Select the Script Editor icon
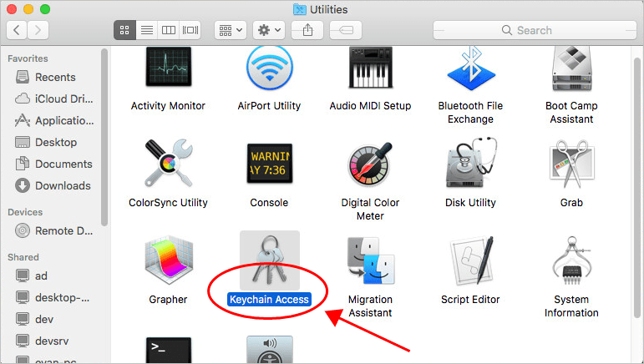 click(470, 260)
